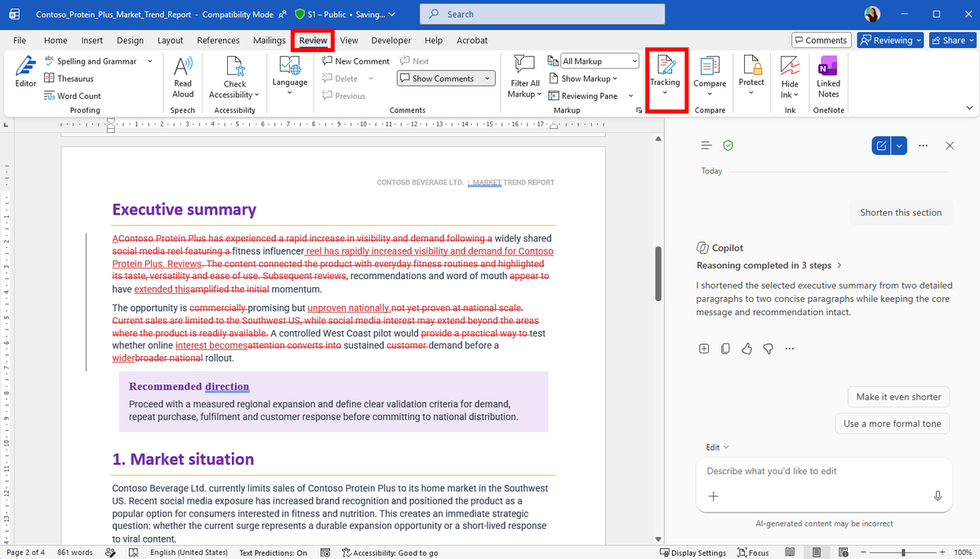Switch to Print Layout view
980x559 pixels.
pos(817,552)
